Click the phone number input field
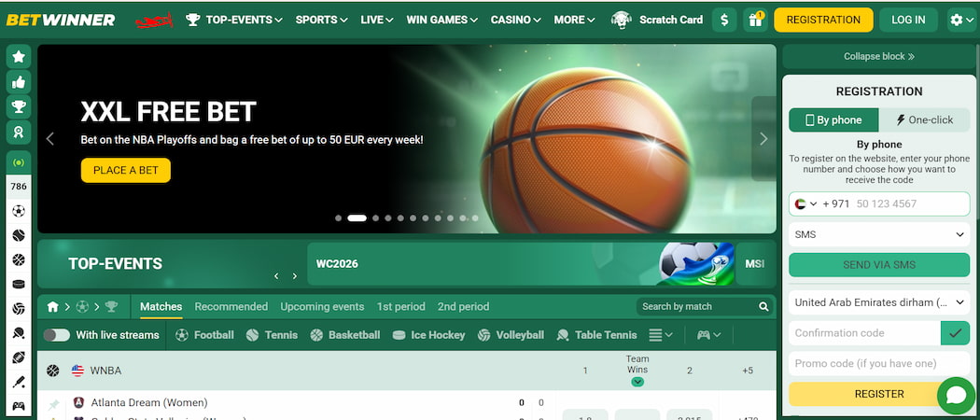This screenshot has height=420, width=980. click(x=912, y=203)
